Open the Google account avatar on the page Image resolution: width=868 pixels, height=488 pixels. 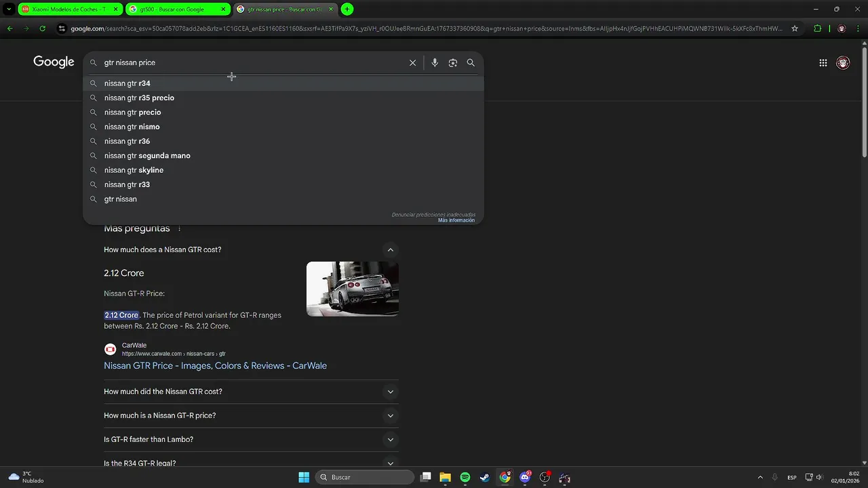click(x=843, y=62)
